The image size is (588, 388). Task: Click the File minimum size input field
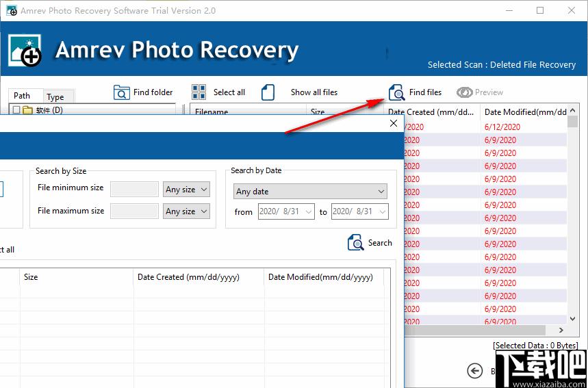(x=134, y=190)
